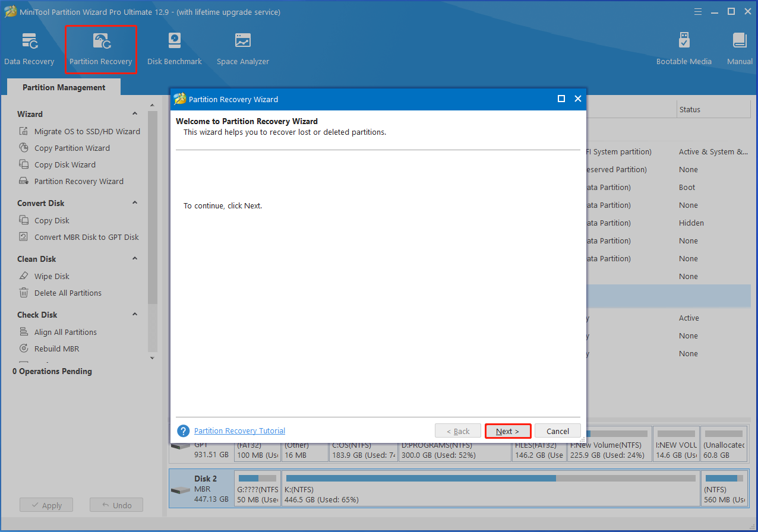Collapse the Check Disk section
Viewport: 758px width, 532px height.
135,314
